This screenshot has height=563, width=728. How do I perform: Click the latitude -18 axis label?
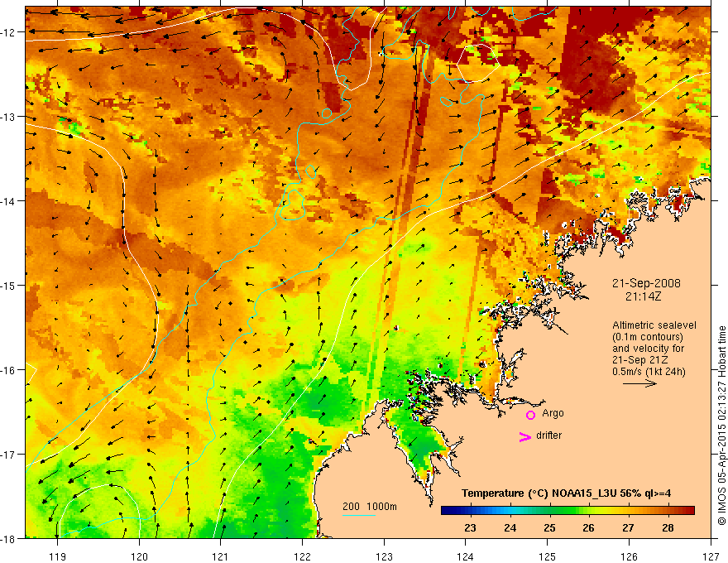[8, 538]
